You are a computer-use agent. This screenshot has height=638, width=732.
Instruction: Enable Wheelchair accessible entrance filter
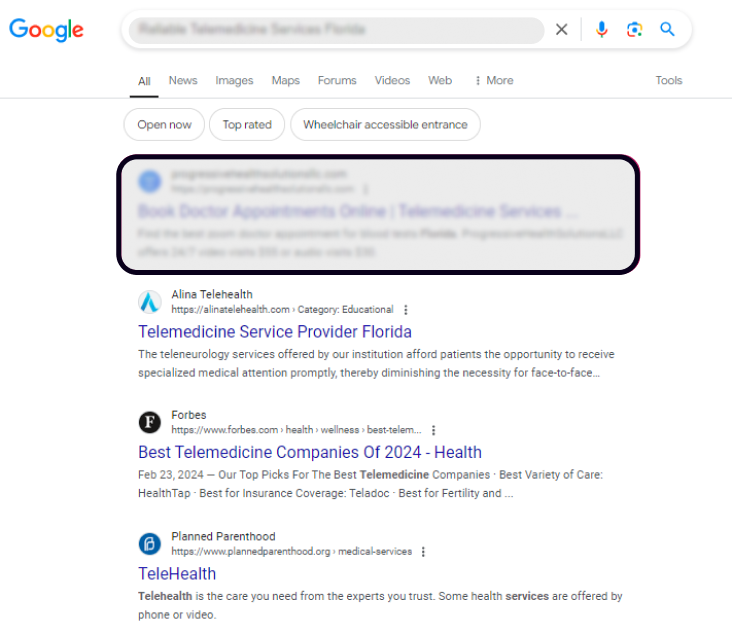point(385,125)
